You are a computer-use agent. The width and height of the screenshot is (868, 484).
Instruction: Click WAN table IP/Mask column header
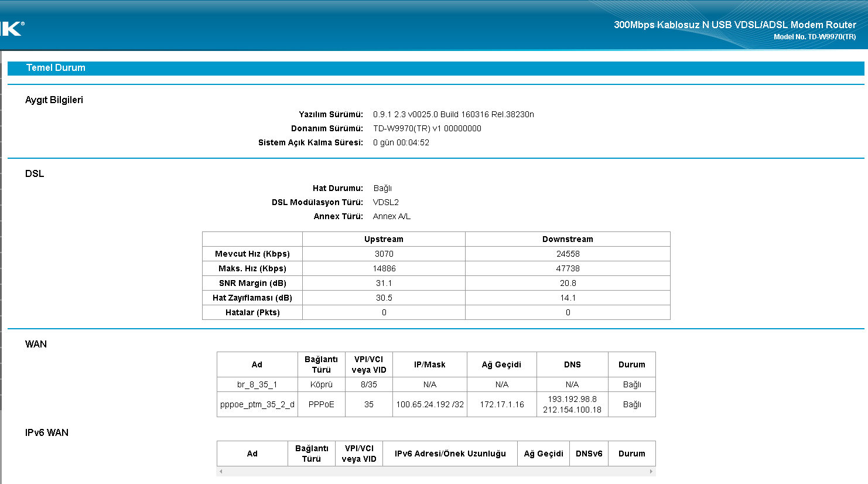click(x=430, y=364)
